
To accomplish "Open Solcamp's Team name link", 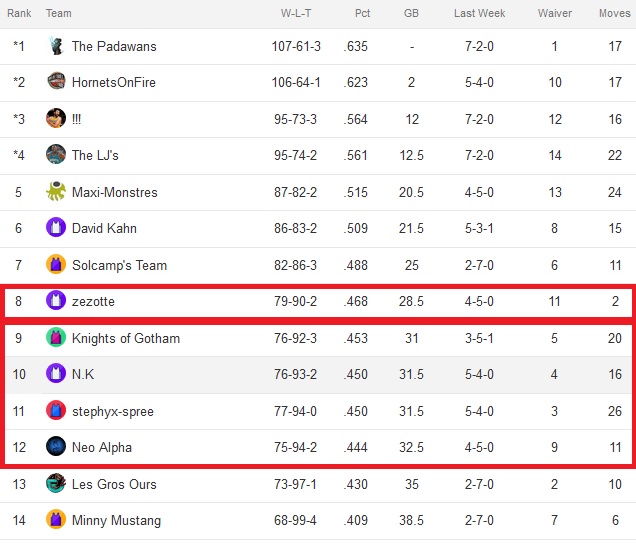I will 119,265.
